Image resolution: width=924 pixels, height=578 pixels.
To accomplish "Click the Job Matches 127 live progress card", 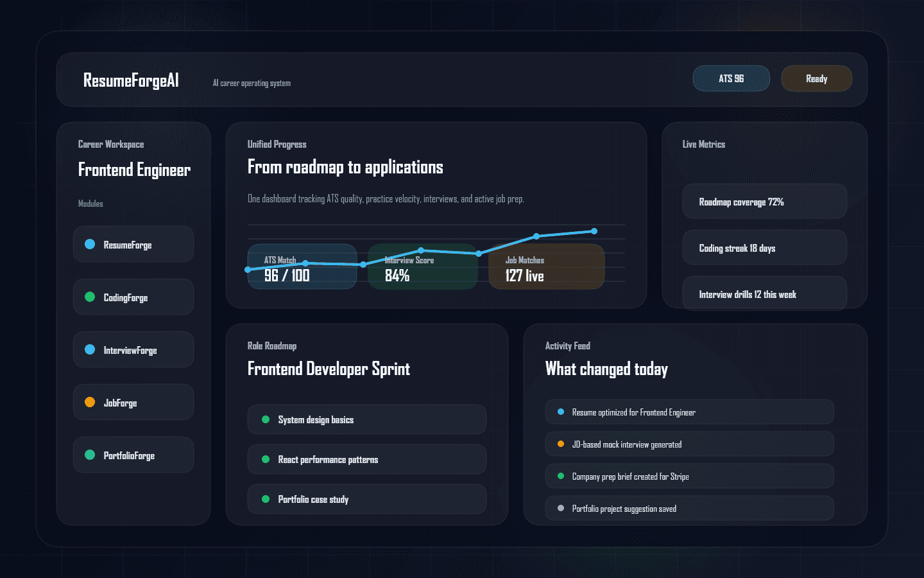I will point(546,267).
